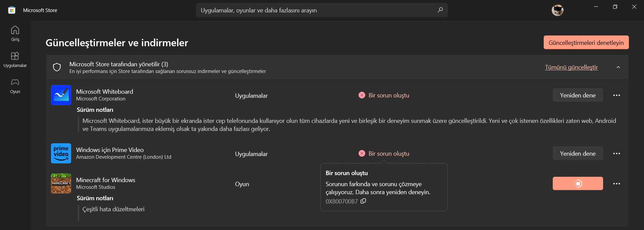Viewport: 644px width, 230px height.
Task: Click the 'En iyi performans için Store' description text
Action: click(168, 71)
